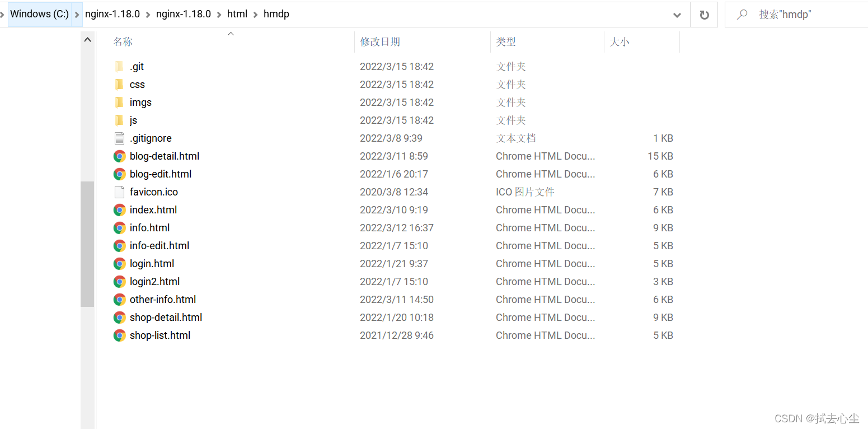The width and height of the screenshot is (868, 429).
Task: Select folder name css
Action: click(137, 85)
